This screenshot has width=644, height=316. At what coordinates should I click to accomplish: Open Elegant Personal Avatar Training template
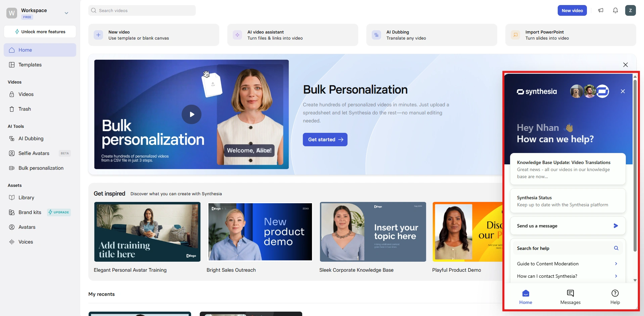pyautogui.click(x=147, y=232)
